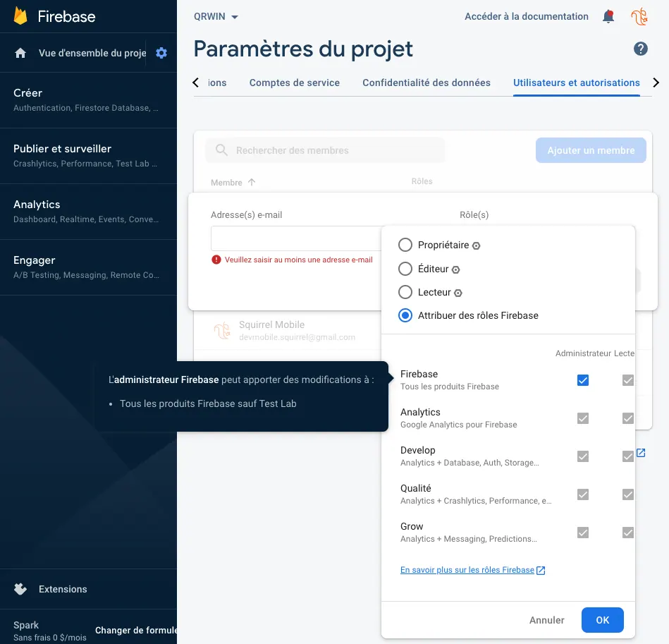This screenshot has height=644, width=669.
Task: Expand the Engager sidebar section
Action: point(88,267)
